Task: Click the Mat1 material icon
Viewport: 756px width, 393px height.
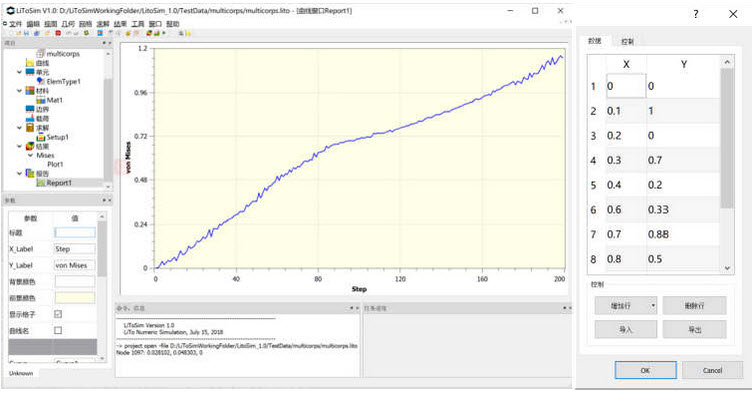Action: point(40,100)
